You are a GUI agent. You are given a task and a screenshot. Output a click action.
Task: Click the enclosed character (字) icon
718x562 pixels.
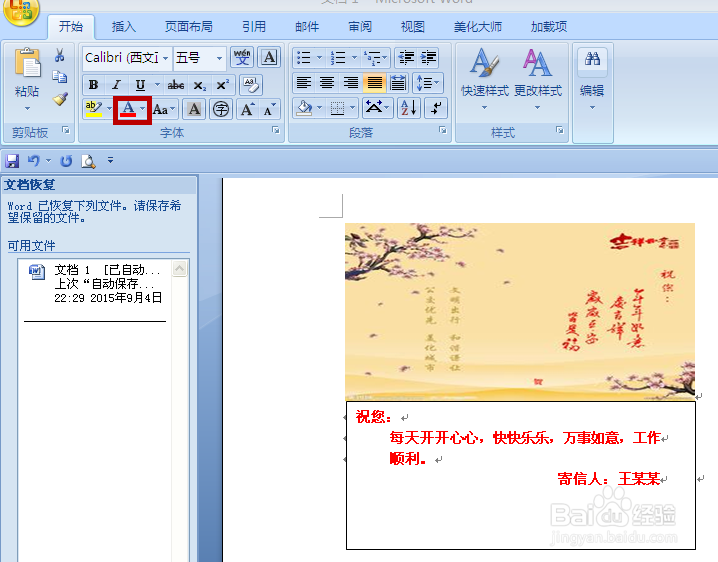pyautogui.click(x=221, y=109)
